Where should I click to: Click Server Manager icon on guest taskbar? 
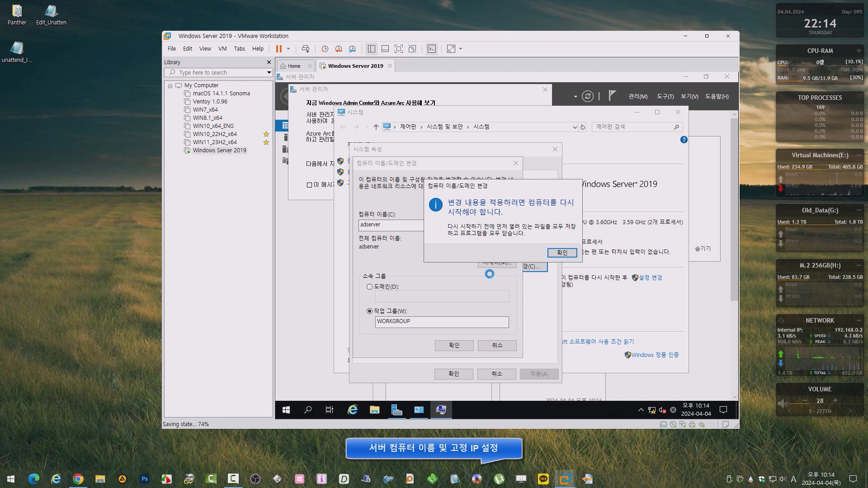(x=396, y=410)
